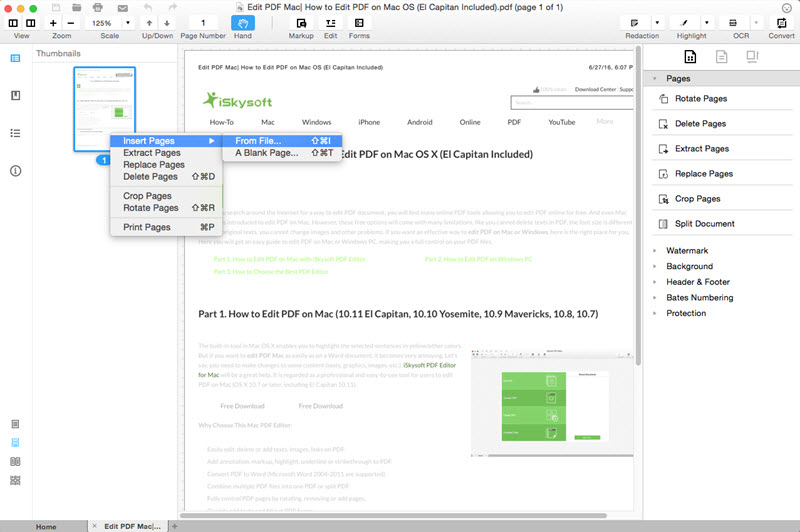Open the Convert tool

tap(781, 23)
